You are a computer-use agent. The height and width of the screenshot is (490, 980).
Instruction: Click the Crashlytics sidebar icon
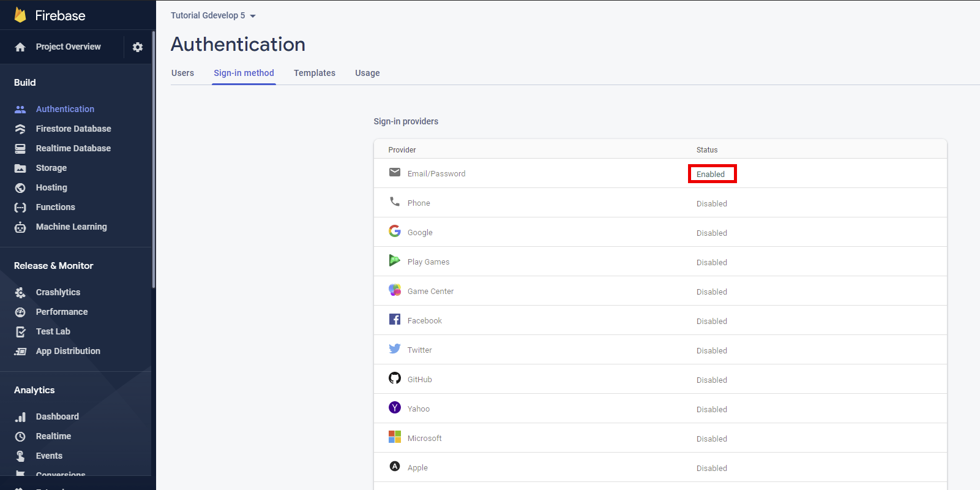20,292
